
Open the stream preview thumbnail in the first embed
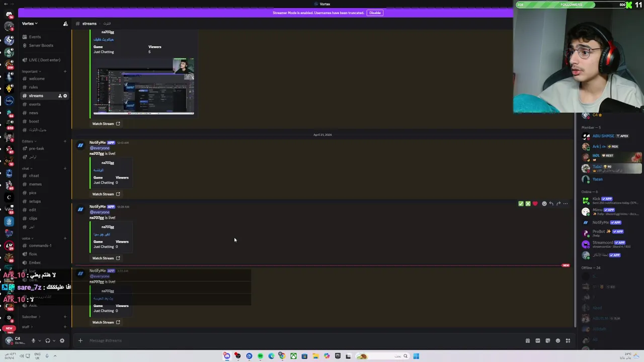[143, 86]
